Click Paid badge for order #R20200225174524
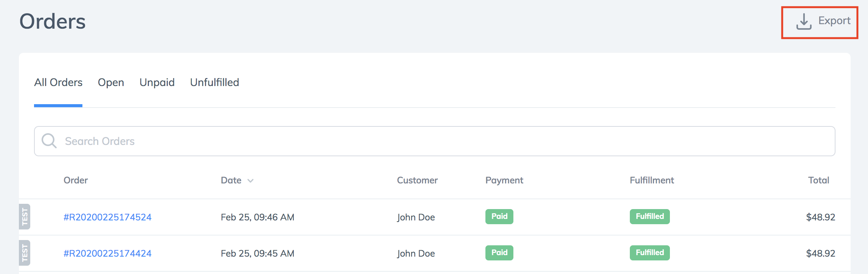868x274 pixels. coord(499,217)
